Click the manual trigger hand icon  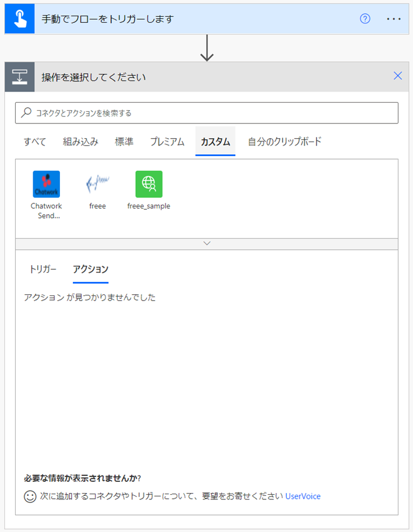tap(20, 19)
